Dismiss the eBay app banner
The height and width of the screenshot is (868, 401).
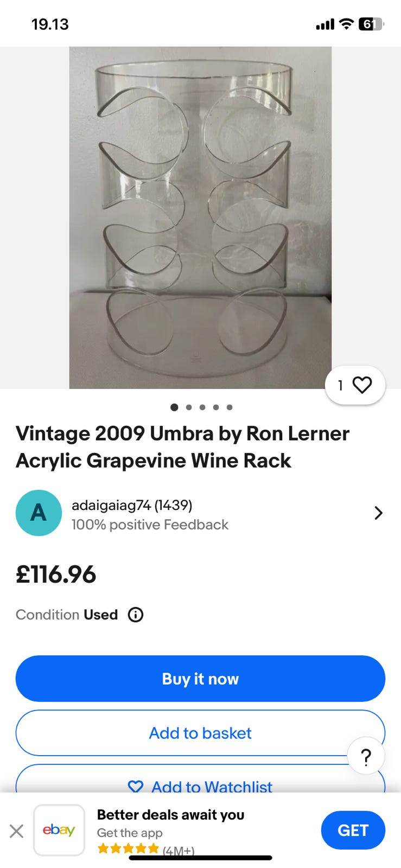pyautogui.click(x=17, y=831)
